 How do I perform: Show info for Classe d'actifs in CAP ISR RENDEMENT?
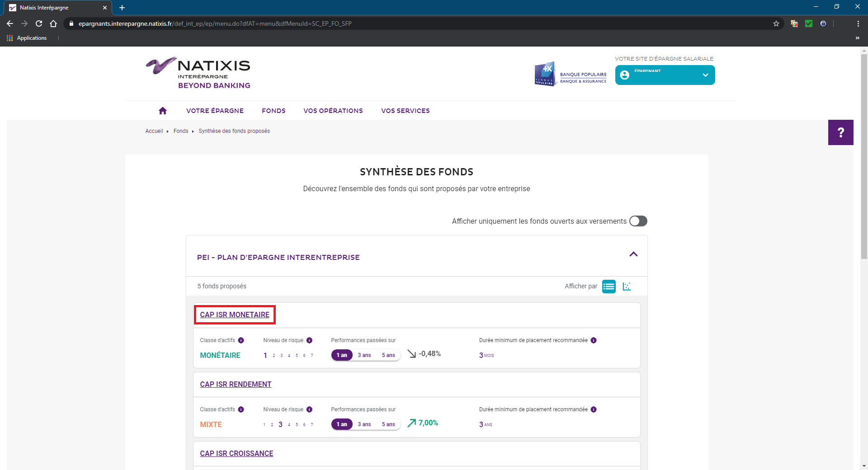click(241, 409)
